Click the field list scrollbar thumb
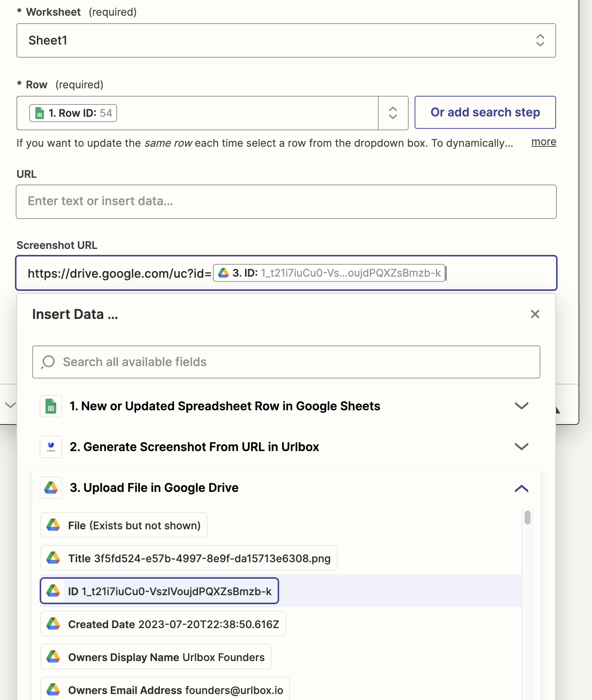592x700 pixels. click(x=527, y=517)
